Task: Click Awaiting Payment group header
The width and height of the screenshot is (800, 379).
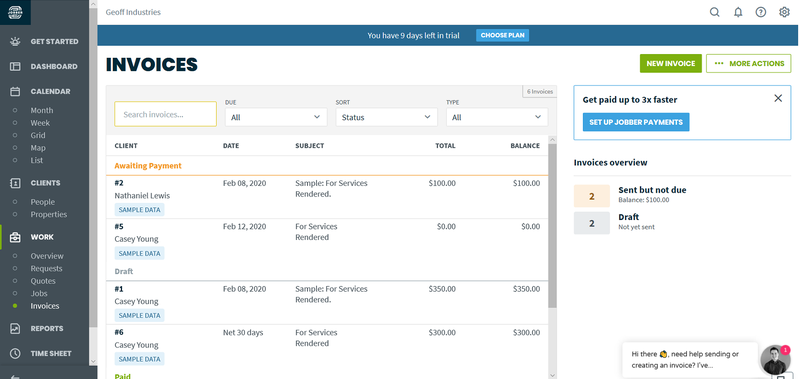Action: point(148,166)
